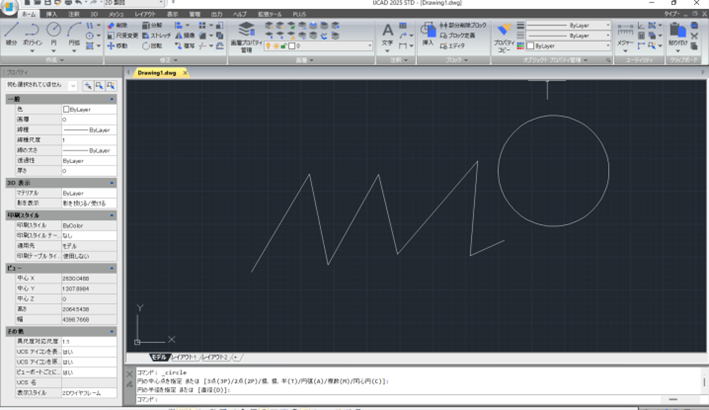Open the 注釈 ribbon tab

click(x=74, y=14)
